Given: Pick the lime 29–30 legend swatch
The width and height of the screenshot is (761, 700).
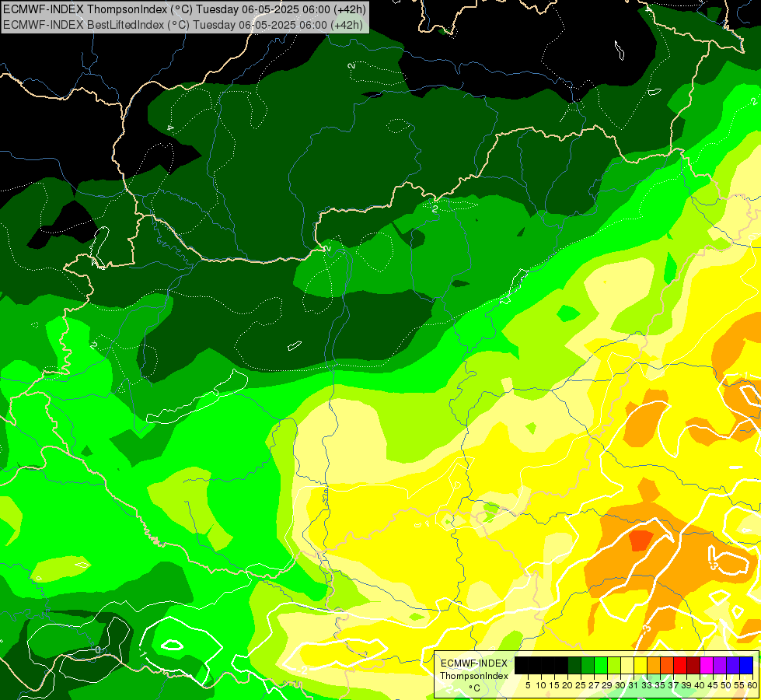Looking at the screenshot, I should tap(614, 666).
